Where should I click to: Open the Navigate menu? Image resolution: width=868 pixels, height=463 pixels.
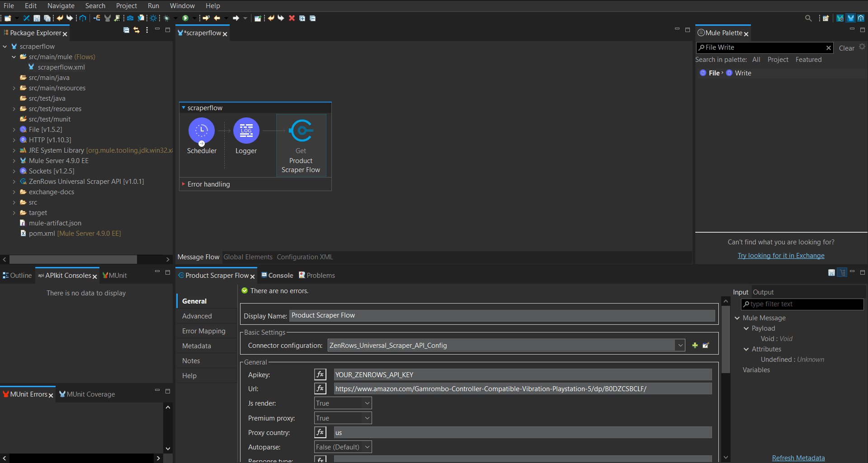pyautogui.click(x=61, y=6)
